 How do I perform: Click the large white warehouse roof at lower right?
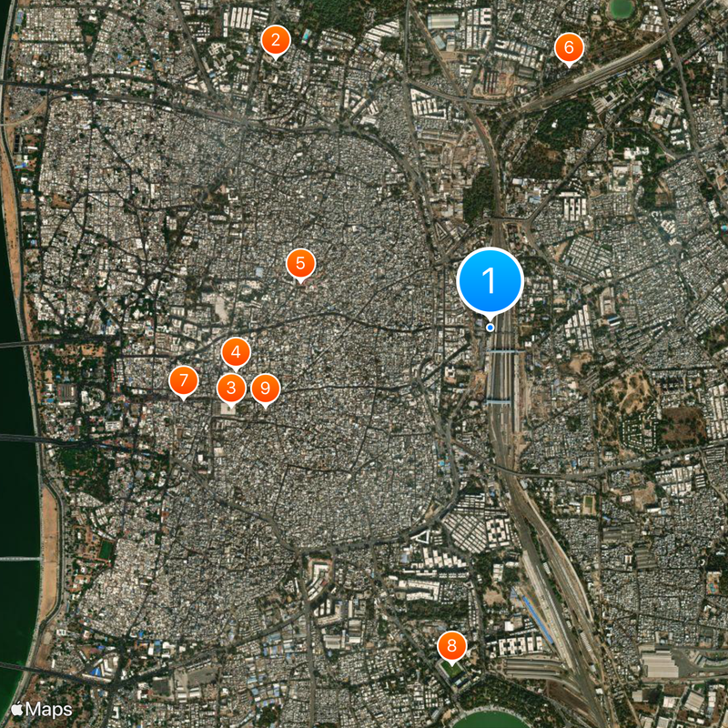click(660, 664)
